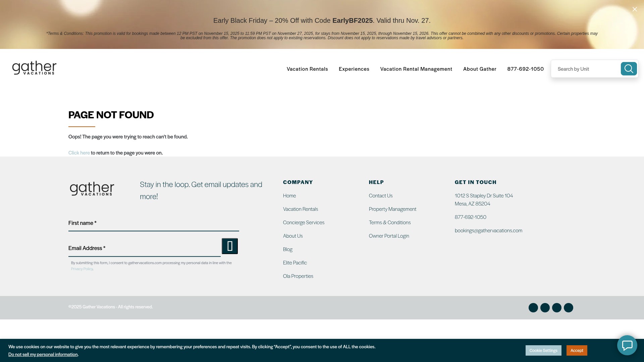Screen dimensions: 644x362
Task: Focus the Search by Unit field
Action: (x=586, y=69)
